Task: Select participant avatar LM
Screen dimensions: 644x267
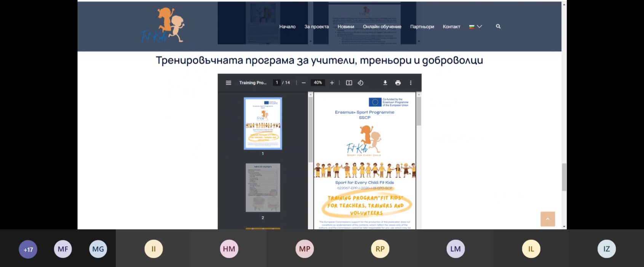Action: [455, 249]
